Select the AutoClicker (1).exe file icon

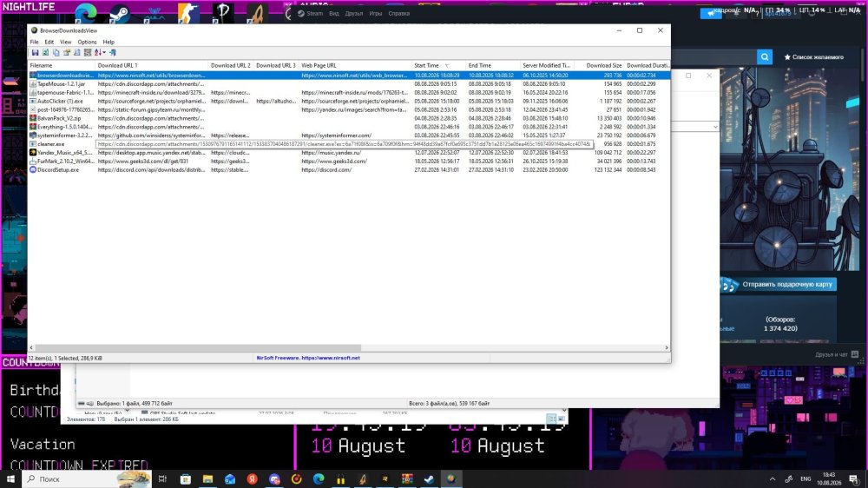[33, 102]
